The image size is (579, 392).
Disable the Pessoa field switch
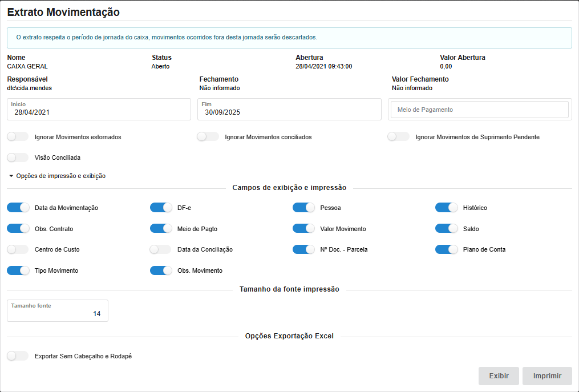(x=303, y=208)
